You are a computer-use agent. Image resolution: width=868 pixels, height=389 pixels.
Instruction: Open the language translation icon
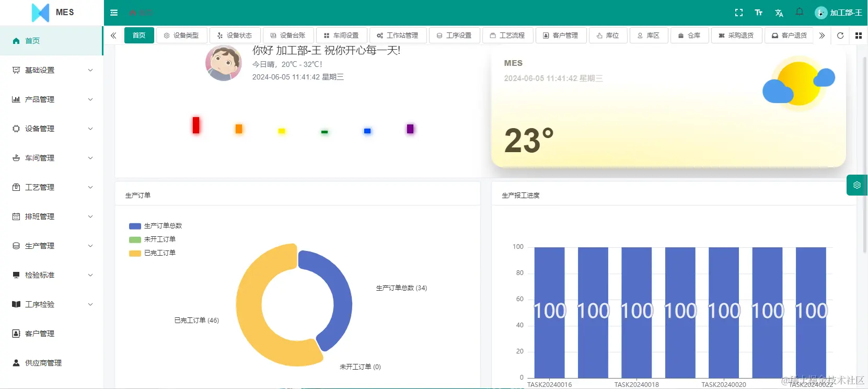[x=779, y=13]
